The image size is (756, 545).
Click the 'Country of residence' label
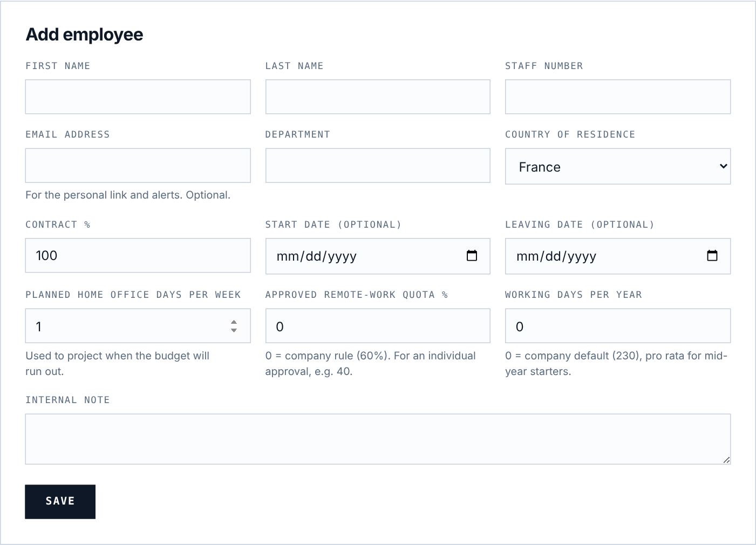pos(570,134)
